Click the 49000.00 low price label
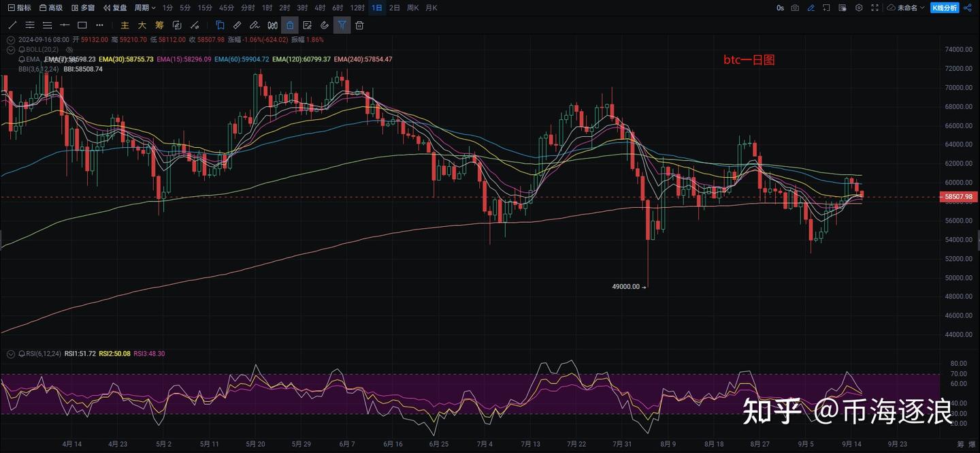 (x=626, y=287)
